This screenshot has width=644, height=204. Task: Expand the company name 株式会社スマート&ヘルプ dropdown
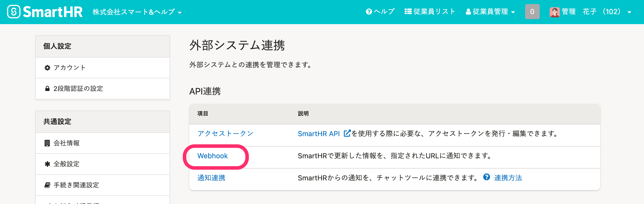(x=137, y=12)
